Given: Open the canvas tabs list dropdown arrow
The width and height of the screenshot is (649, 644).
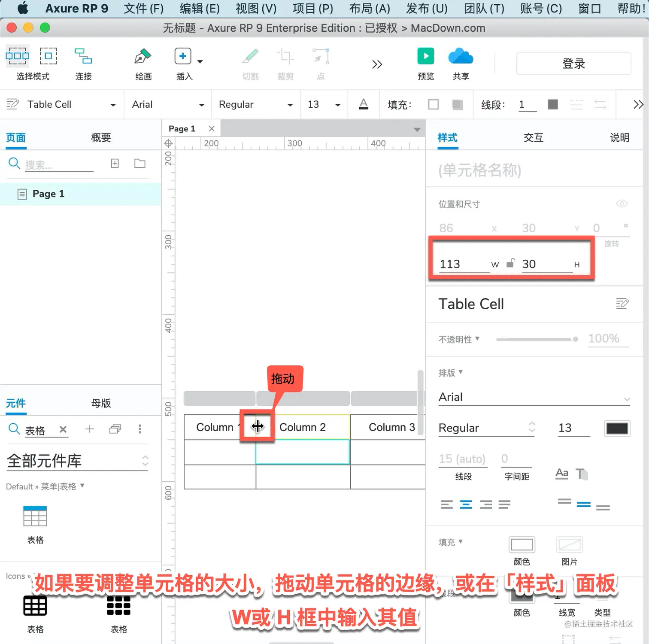Looking at the screenshot, I should (x=417, y=130).
